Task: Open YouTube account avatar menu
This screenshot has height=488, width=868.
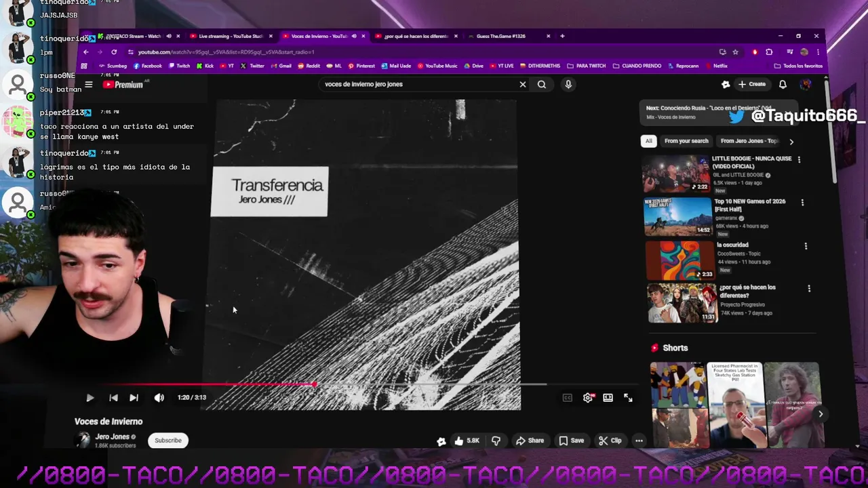Action: [806, 84]
